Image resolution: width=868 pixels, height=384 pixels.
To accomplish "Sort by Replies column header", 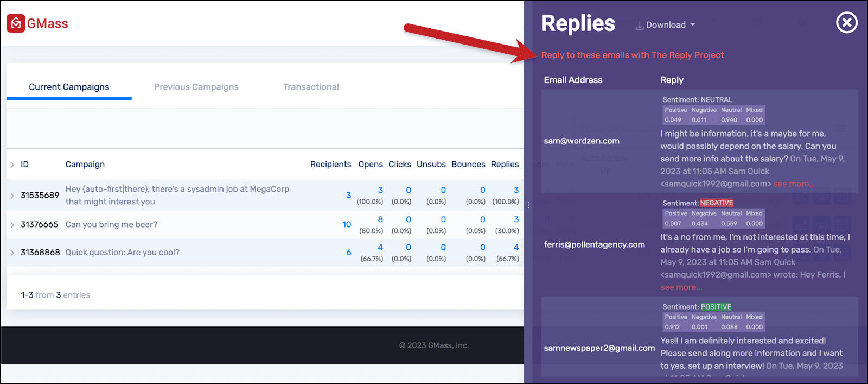I will tap(505, 165).
